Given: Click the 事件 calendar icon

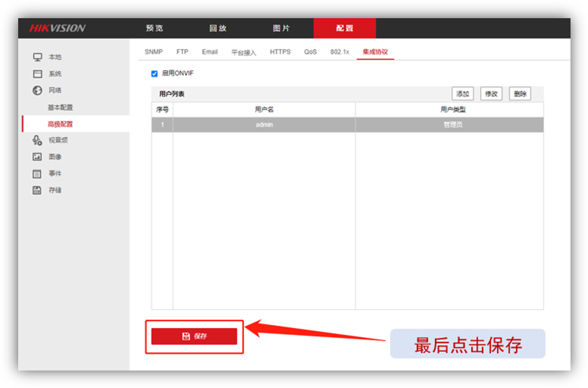Looking at the screenshot, I should click(37, 173).
